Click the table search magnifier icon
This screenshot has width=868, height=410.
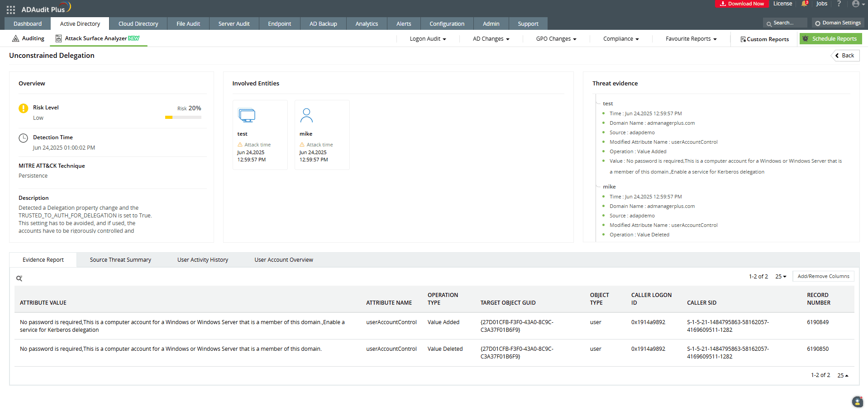tap(19, 278)
